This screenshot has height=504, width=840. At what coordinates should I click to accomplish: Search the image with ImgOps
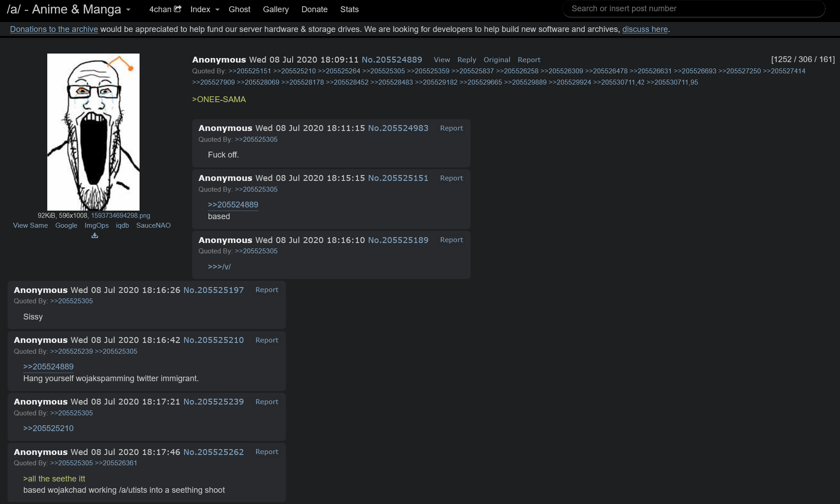pyautogui.click(x=97, y=225)
